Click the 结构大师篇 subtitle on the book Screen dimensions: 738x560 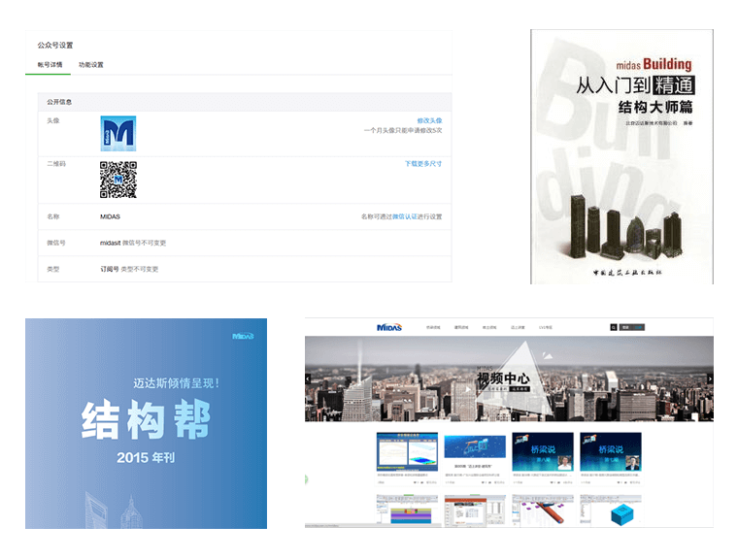(x=655, y=108)
